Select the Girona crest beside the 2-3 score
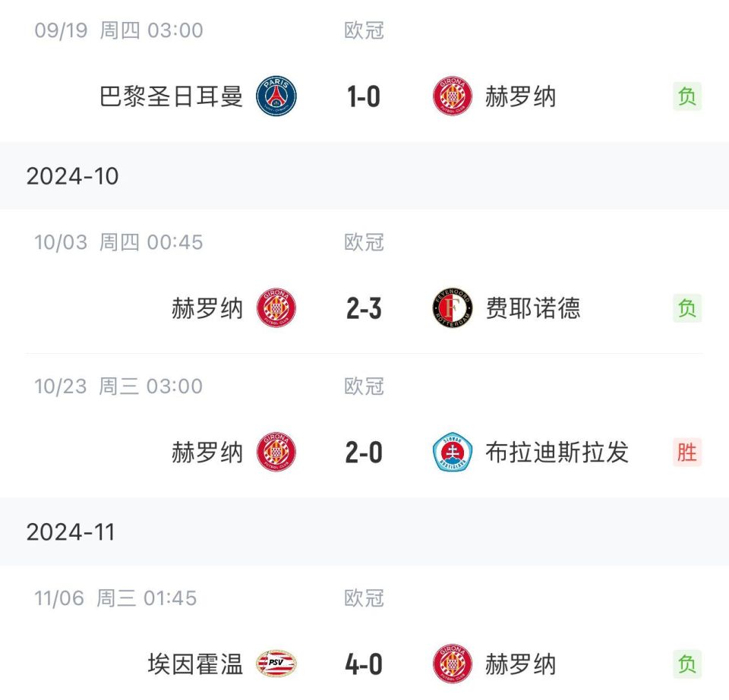729x700 pixels. 278,308
